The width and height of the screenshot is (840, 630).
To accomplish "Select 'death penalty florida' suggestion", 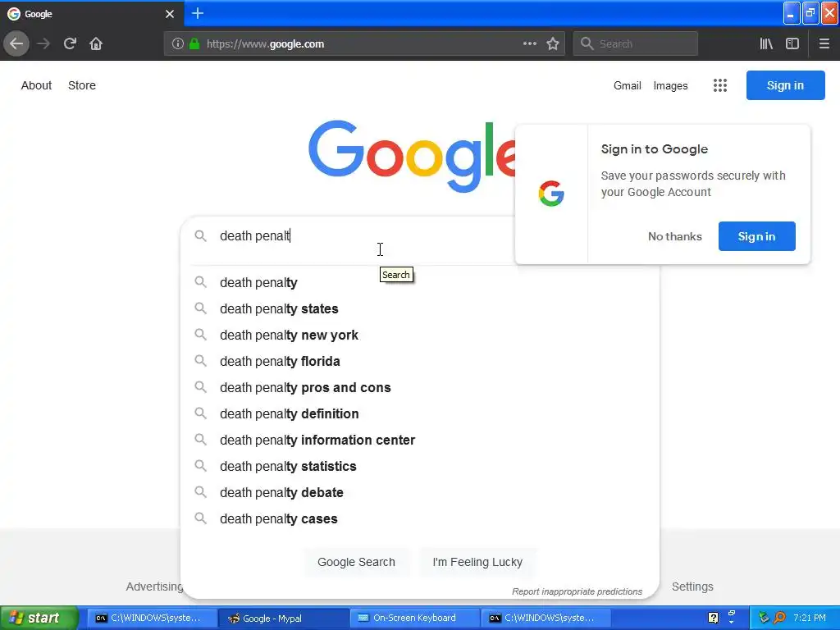I will (x=420, y=361).
